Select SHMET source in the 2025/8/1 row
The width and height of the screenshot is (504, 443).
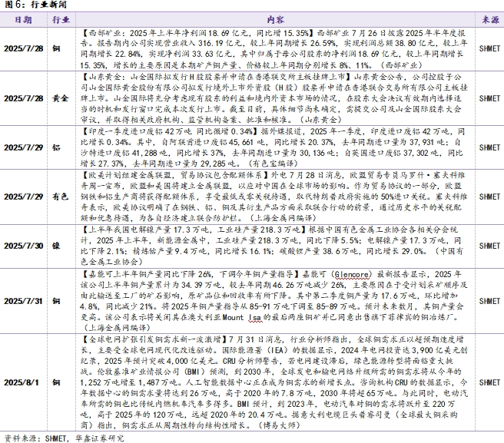pos(489,382)
